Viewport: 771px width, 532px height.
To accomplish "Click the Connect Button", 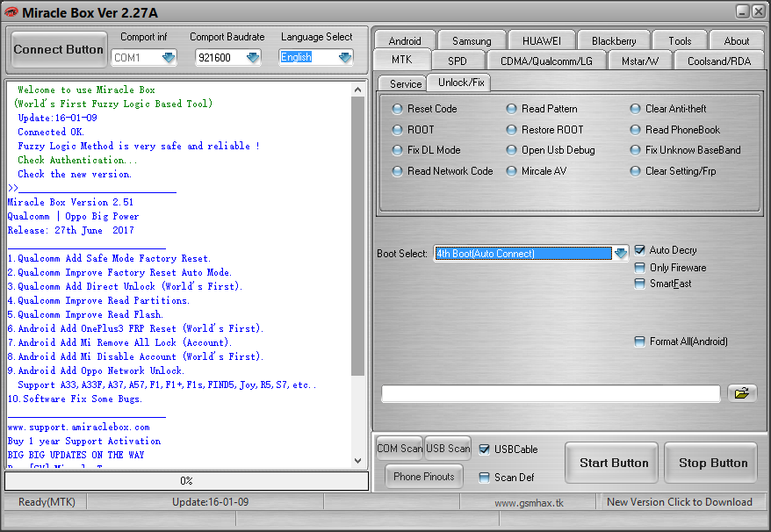I will pos(59,50).
